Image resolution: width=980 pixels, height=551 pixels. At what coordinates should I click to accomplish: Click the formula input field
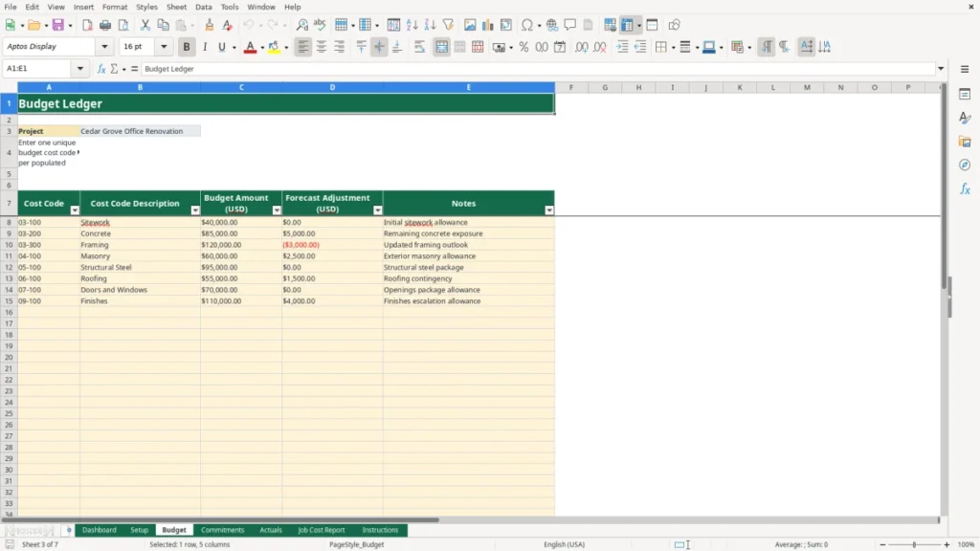click(x=538, y=69)
